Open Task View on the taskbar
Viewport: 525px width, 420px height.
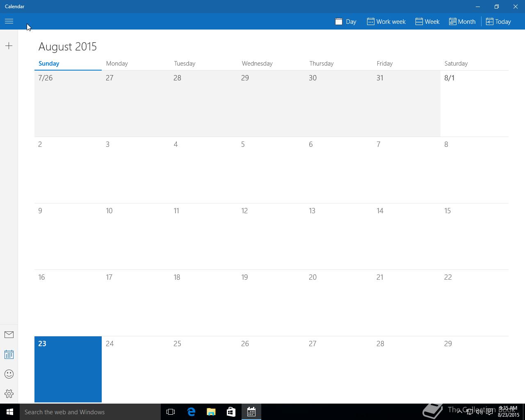(171, 412)
